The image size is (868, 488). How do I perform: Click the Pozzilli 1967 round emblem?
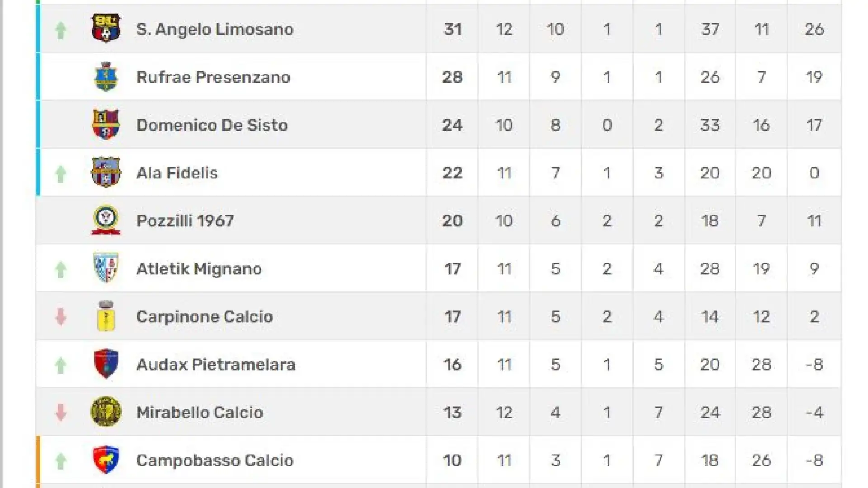coord(106,220)
